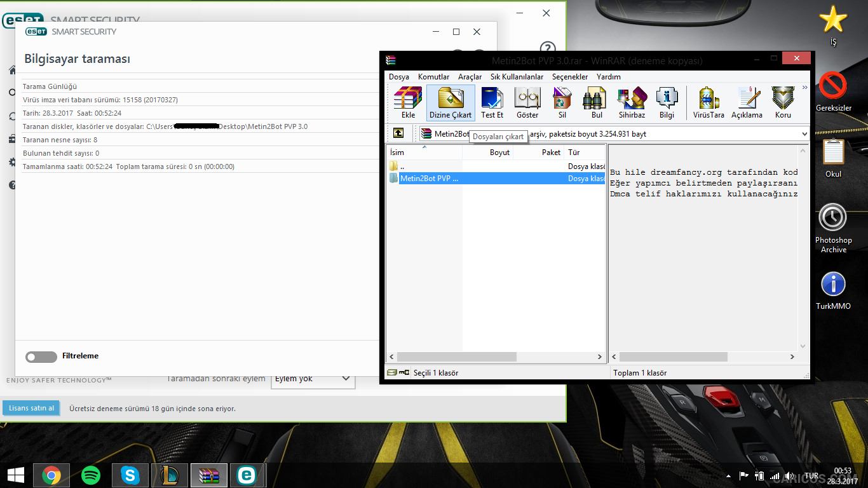Click the Koru (protect) shield icon
The width and height of the screenshot is (868, 488).
tap(783, 102)
